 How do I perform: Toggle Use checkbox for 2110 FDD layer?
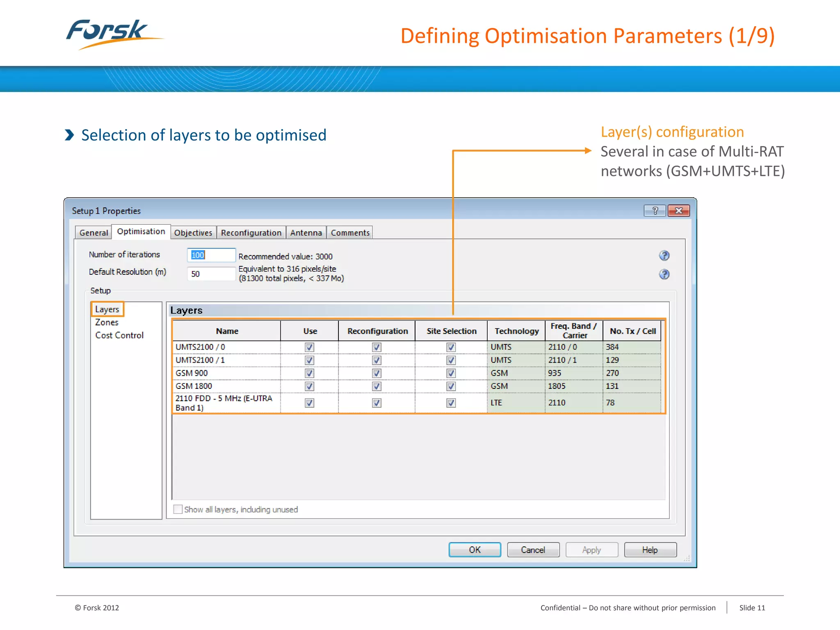pos(310,403)
